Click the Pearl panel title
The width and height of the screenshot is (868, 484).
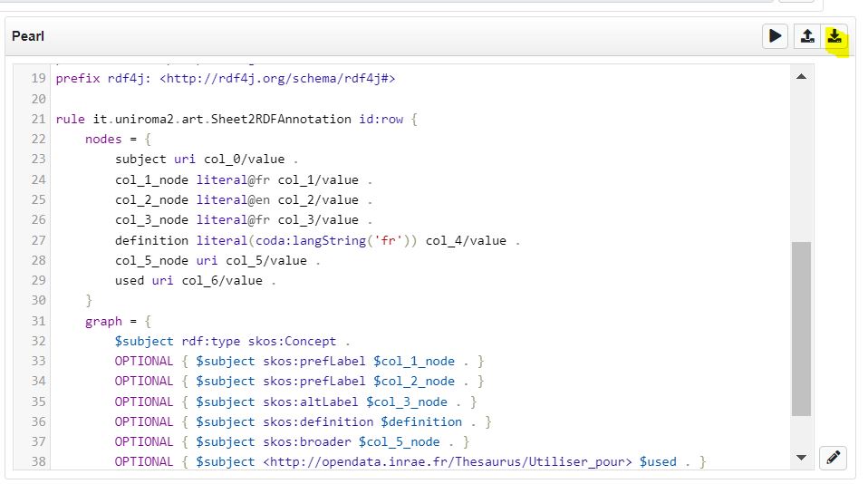28,36
